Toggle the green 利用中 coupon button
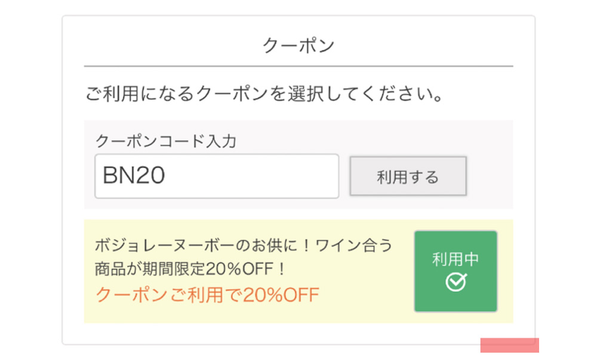Screen dimensions: 597x364 coord(456,271)
